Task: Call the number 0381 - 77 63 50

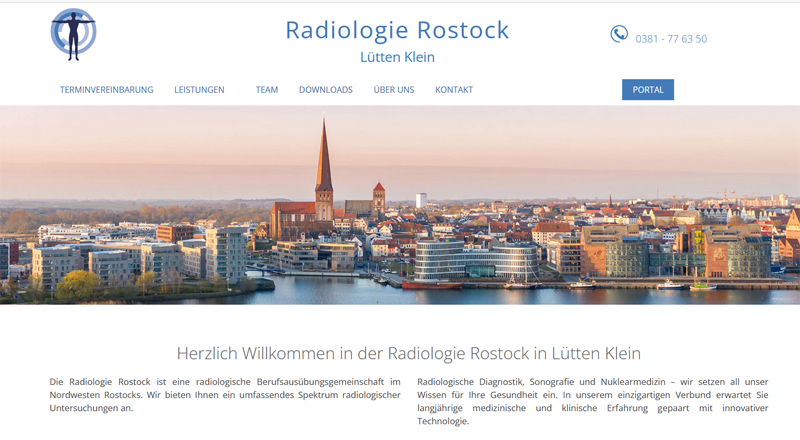Action: (671, 39)
